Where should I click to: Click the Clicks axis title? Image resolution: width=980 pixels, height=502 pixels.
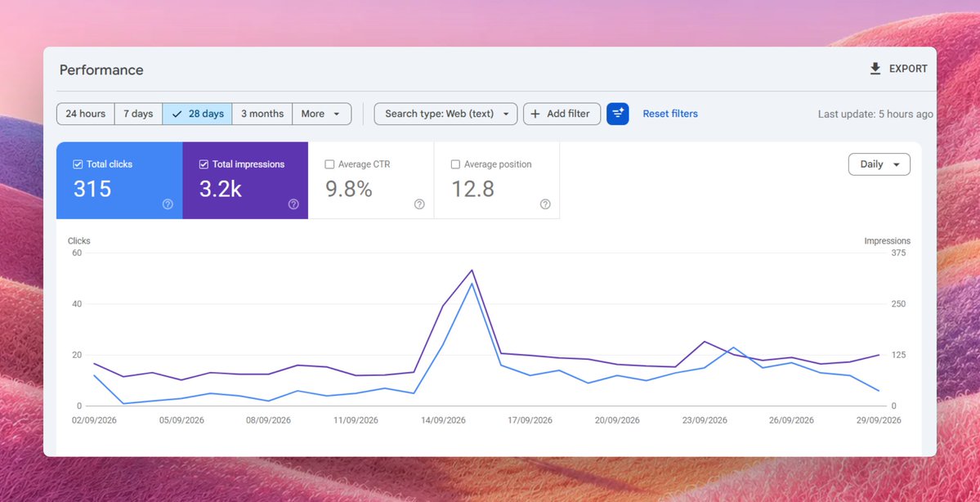[78, 241]
